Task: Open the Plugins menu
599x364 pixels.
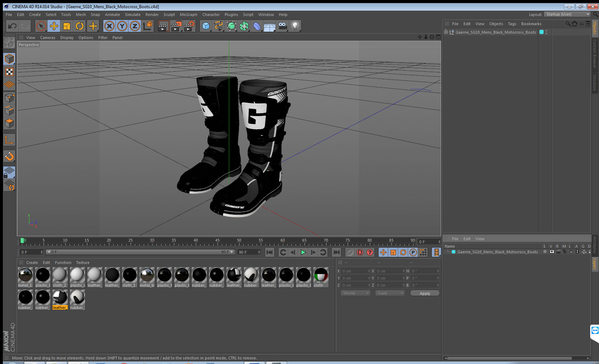Action: coord(231,15)
